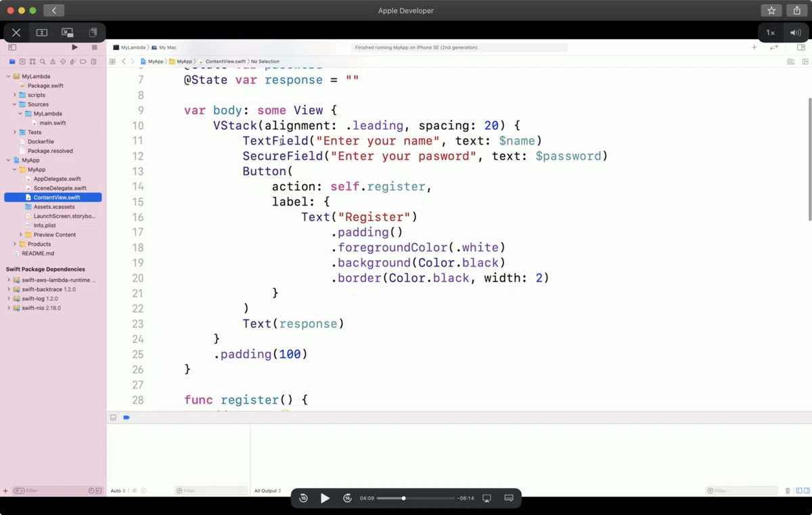Click the variables Filter field
812x515 pixels.
pos(211,491)
